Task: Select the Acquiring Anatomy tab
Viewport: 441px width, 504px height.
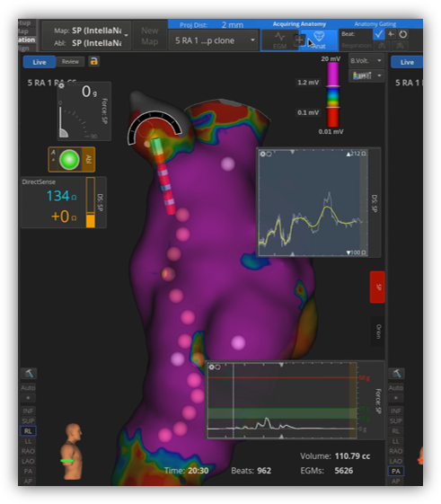Action: [299, 23]
